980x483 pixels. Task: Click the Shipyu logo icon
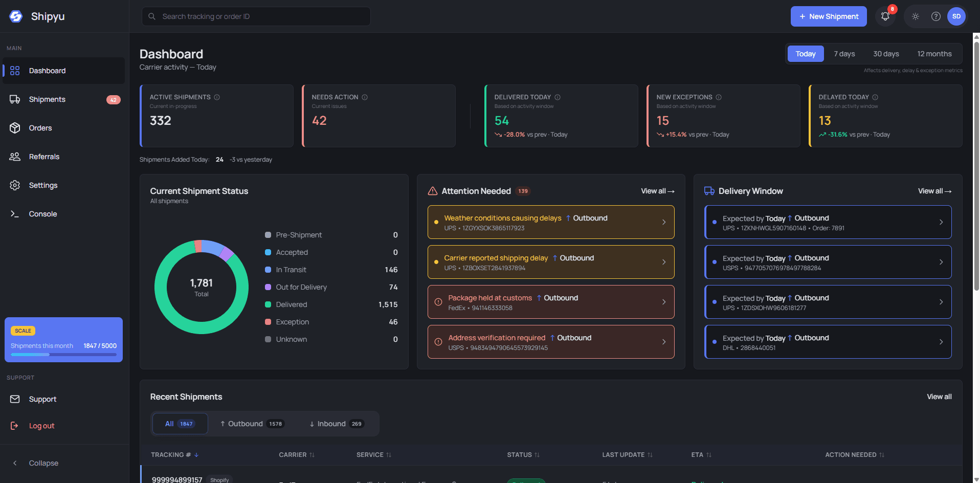[x=16, y=16]
